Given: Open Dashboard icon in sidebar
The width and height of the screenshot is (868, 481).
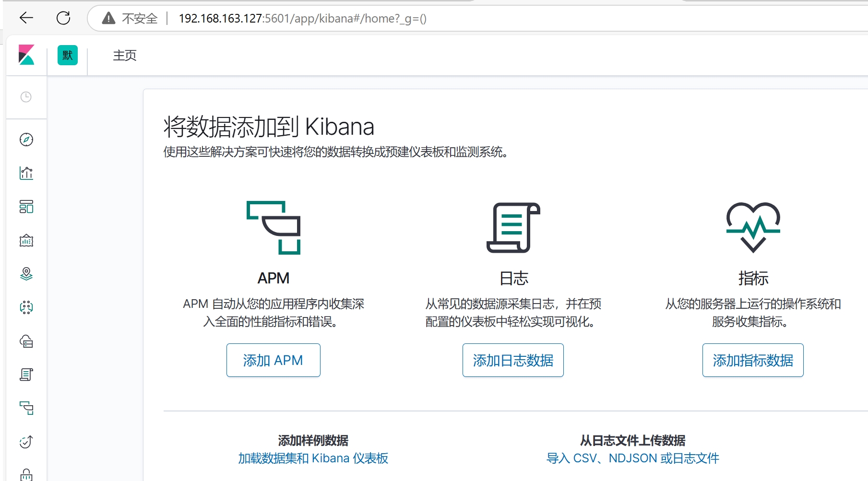Looking at the screenshot, I should pyautogui.click(x=26, y=207).
